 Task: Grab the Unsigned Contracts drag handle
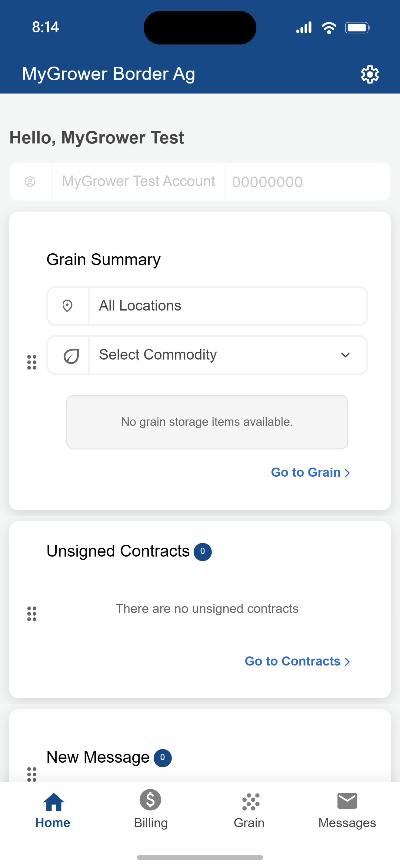[x=32, y=613]
